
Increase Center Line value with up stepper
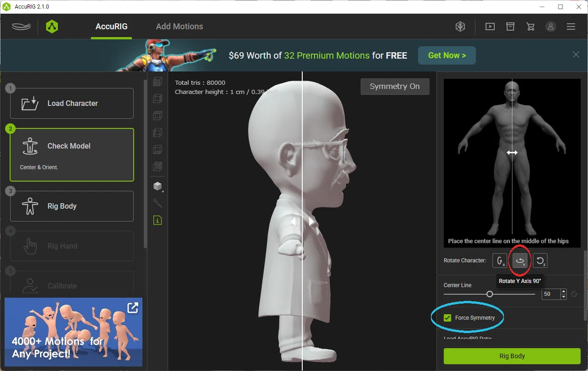tap(564, 292)
